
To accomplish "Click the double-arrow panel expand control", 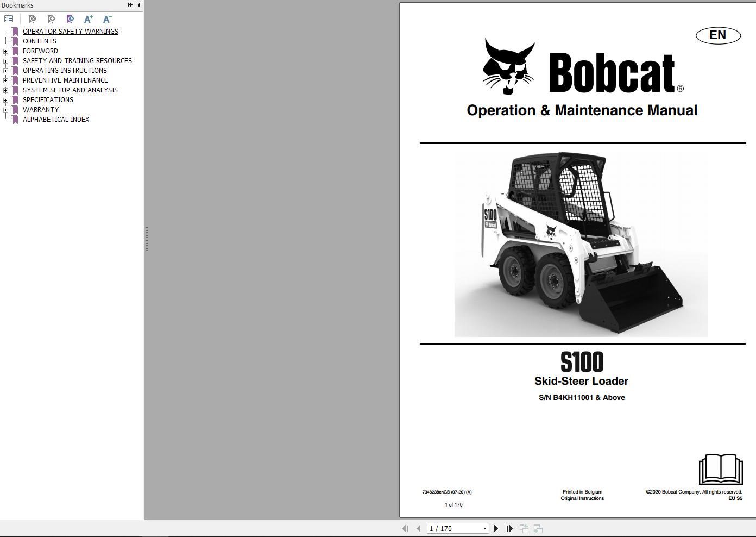I will pos(129,4).
